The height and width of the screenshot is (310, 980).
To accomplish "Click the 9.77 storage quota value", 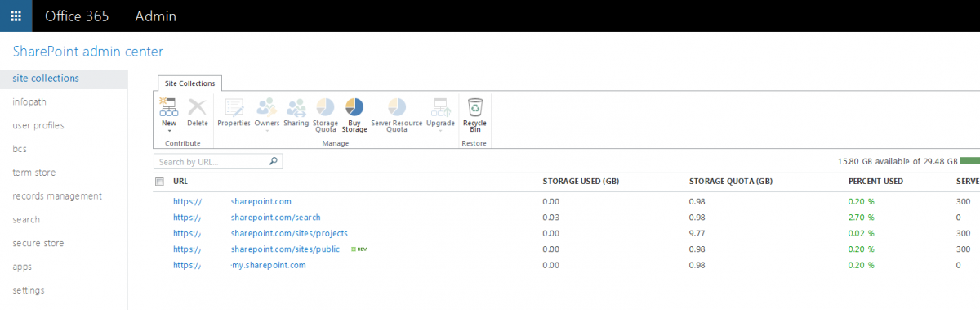I will pyautogui.click(x=698, y=233).
